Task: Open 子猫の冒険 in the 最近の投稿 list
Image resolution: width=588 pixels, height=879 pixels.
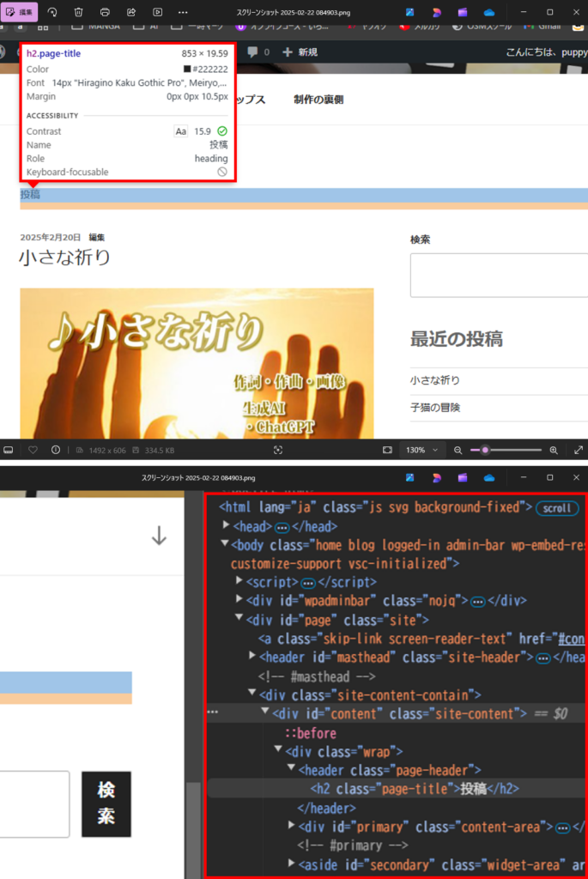Action: 435,408
